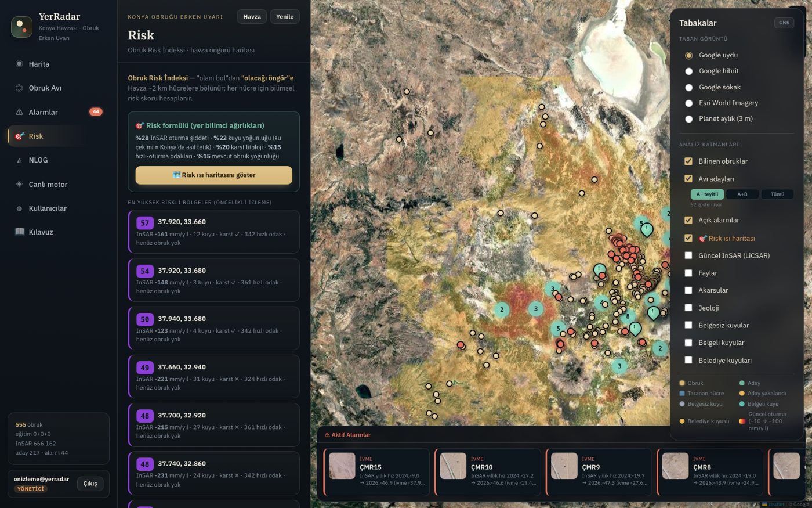812x508 pixels.
Task: Open the Kılavuz book icon
Action: 20,232
